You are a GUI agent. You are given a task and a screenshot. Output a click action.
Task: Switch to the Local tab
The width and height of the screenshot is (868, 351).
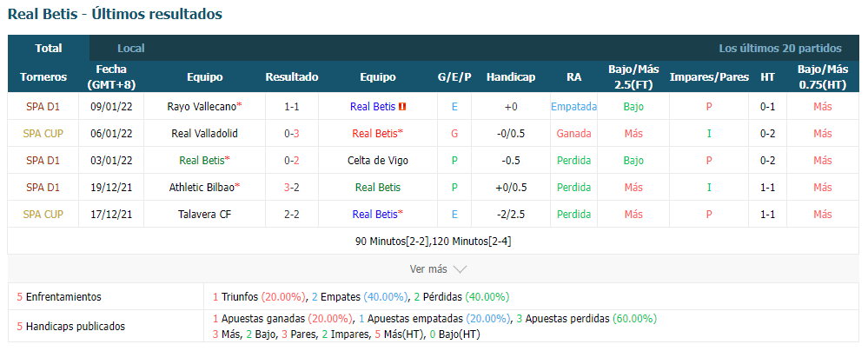[x=131, y=48]
